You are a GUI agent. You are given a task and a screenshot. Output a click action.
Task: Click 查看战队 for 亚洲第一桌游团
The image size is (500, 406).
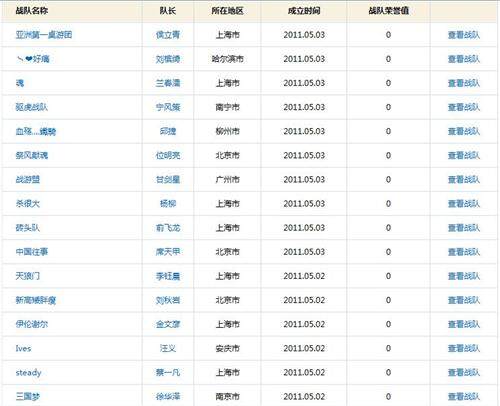pos(464,35)
